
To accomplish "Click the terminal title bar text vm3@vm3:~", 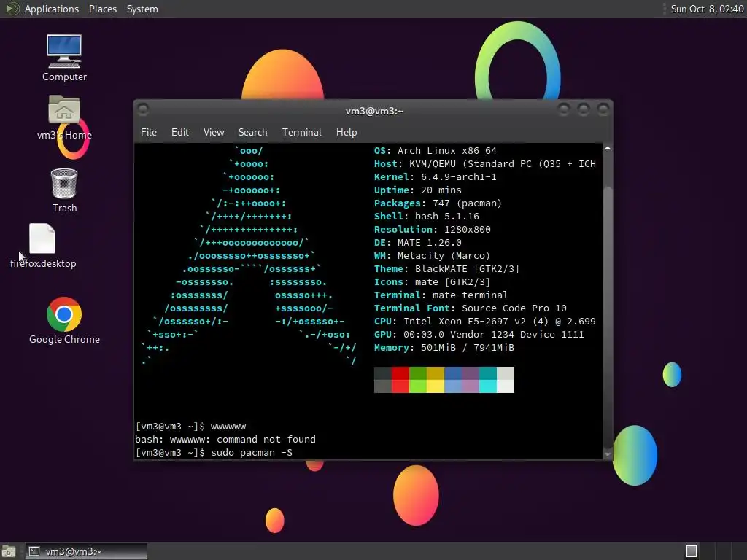I will tap(374, 111).
